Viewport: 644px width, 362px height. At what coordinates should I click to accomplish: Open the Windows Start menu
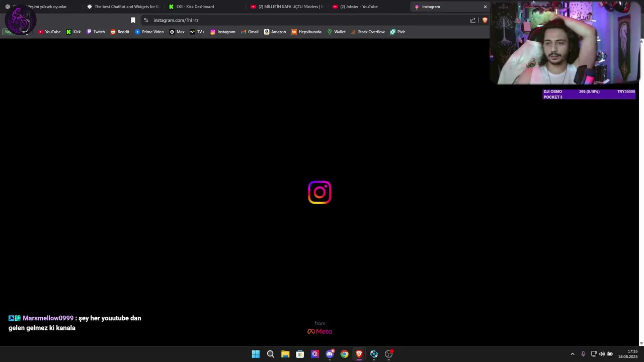256,354
